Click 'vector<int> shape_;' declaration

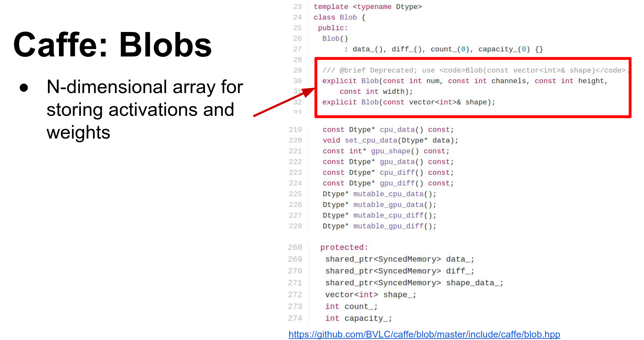coord(370,295)
